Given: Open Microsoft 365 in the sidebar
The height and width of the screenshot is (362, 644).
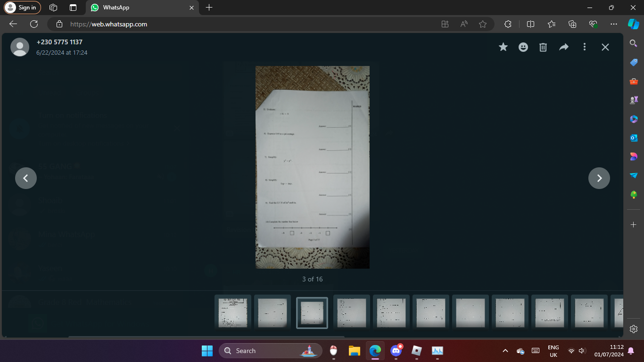Looking at the screenshot, I should point(634,119).
